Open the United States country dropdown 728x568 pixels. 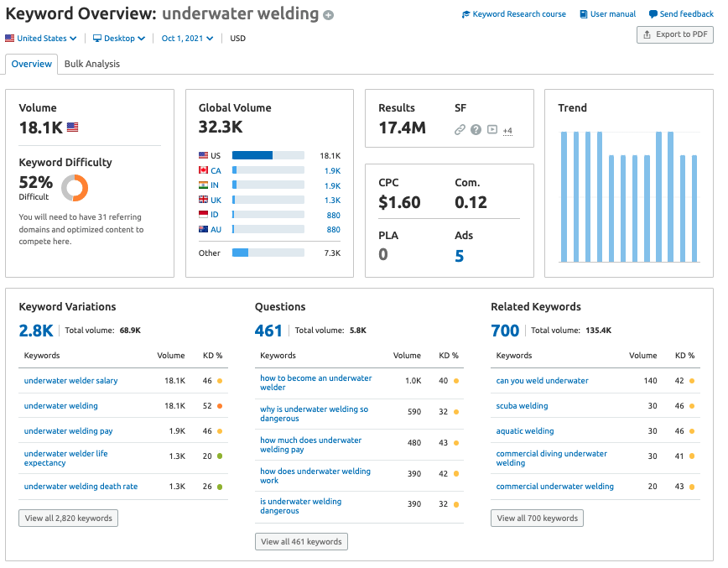41,39
